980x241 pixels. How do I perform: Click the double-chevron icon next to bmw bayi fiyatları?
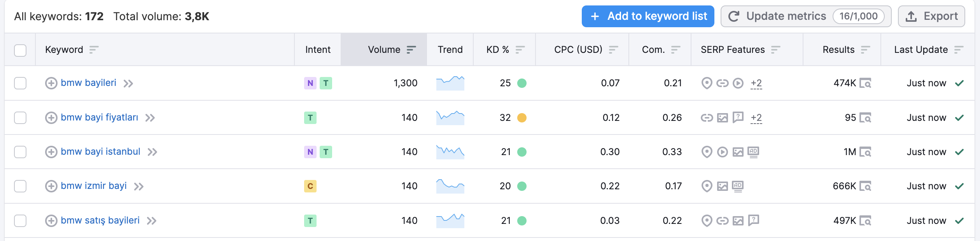point(150,118)
